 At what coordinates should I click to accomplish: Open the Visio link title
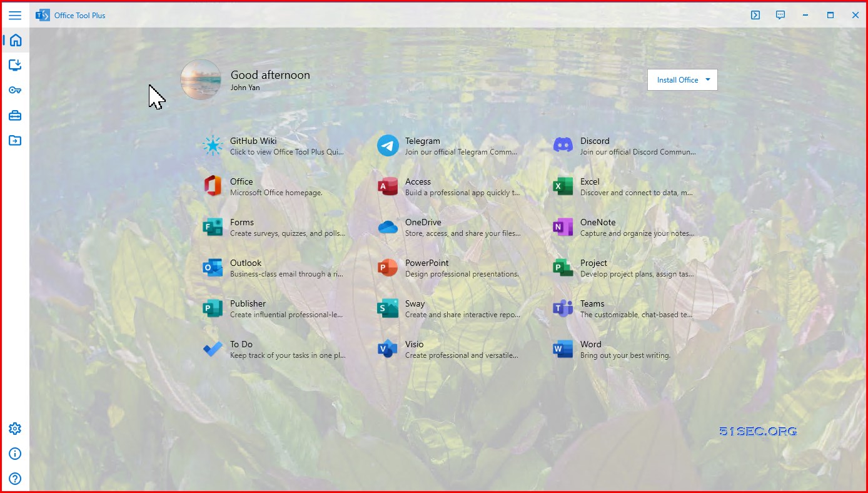(415, 344)
